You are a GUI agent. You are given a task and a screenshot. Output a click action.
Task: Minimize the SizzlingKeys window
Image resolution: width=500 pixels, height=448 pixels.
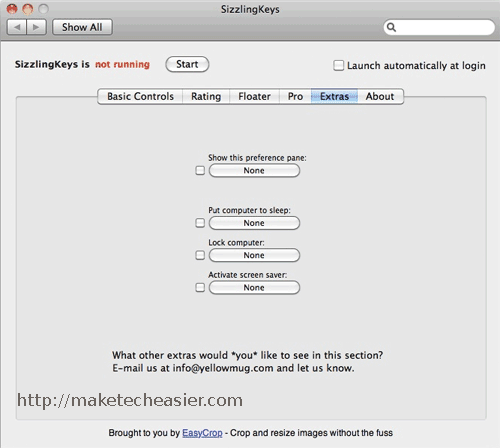(28, 9)
